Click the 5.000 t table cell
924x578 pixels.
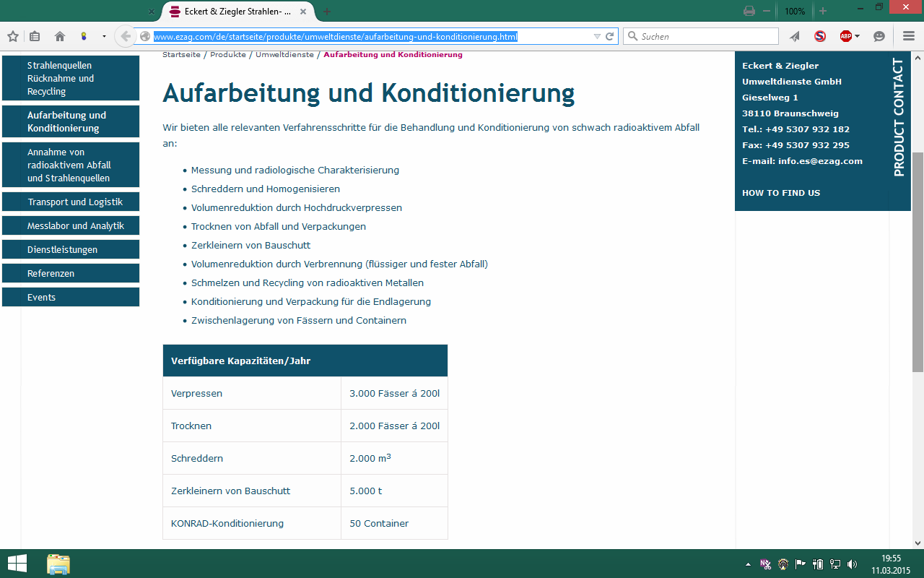(x=394, y=491)
